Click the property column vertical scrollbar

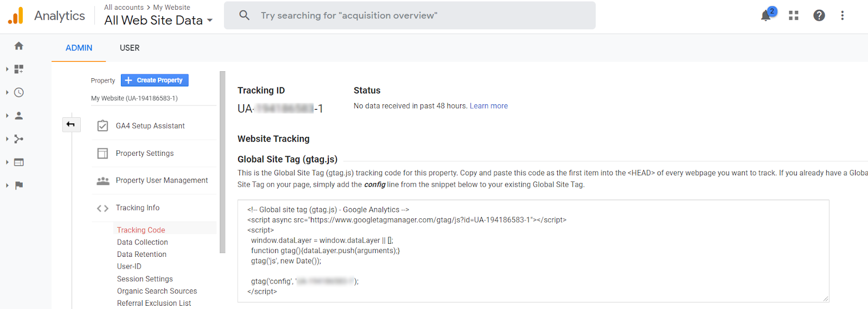222,162
